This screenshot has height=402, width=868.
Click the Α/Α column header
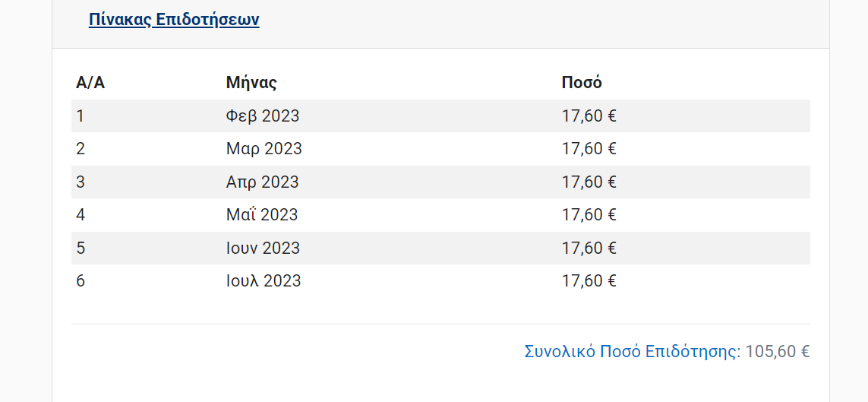[x=90, y=83]
